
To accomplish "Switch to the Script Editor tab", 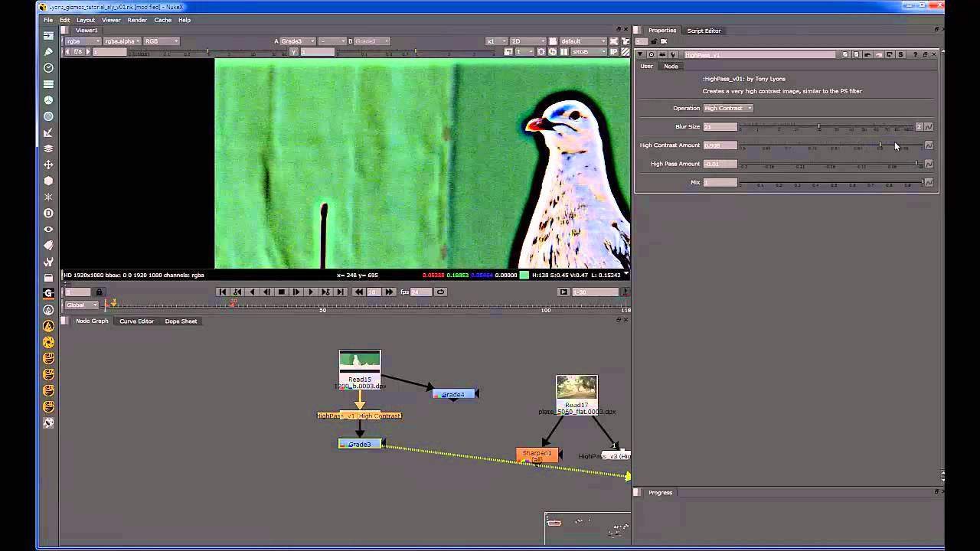I will coord(704,31).
